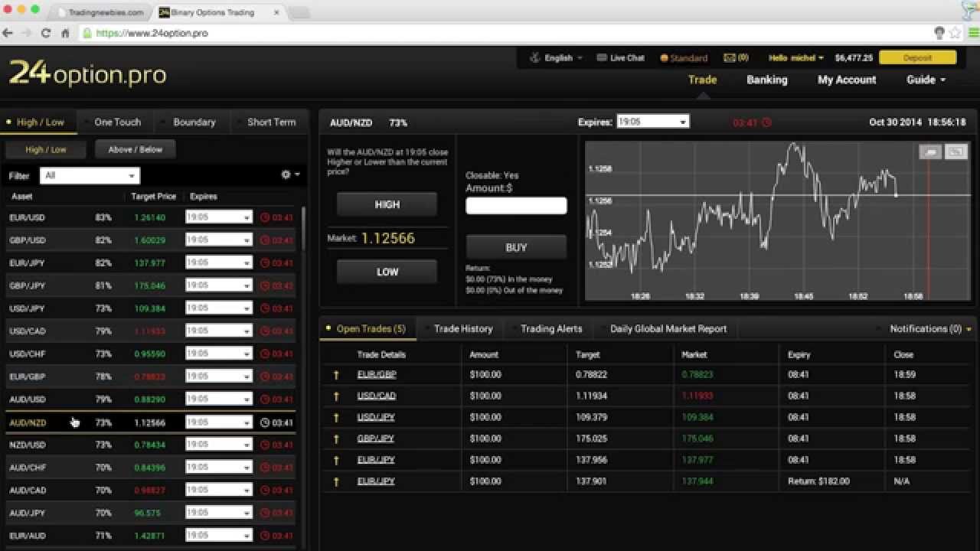Select the AUD/JPY asset row
Viewport: 980px width, 551px height.
(150, 513)
